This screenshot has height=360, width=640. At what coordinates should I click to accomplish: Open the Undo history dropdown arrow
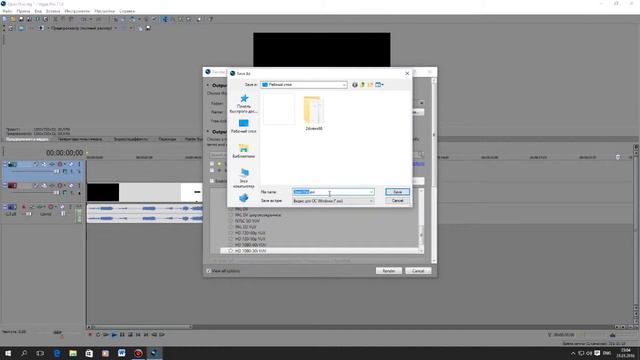(91, 19)
